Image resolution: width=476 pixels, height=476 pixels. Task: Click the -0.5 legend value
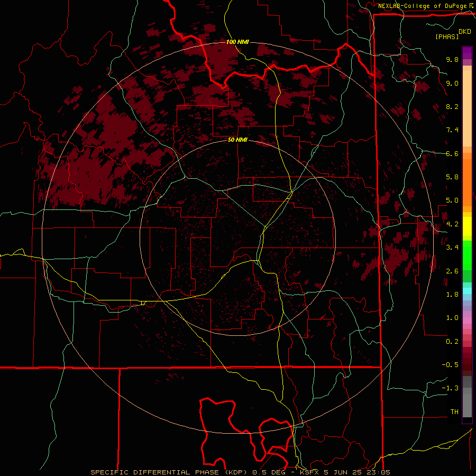(450, 365)
